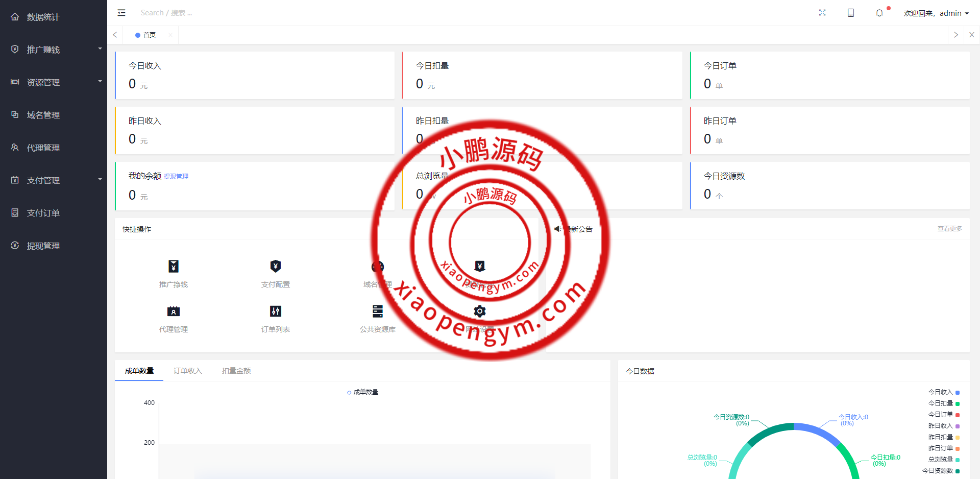This screenshot has width=980, height=479.
Task: Toggle 昨日扣量 in pie chart legend
Action: pos(944,437)
